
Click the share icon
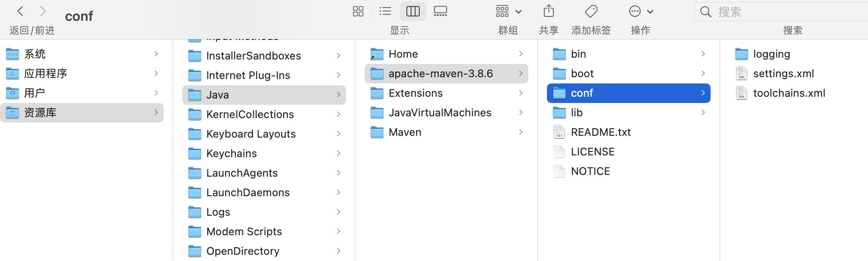pyautogui.click(x=549, y=12)
